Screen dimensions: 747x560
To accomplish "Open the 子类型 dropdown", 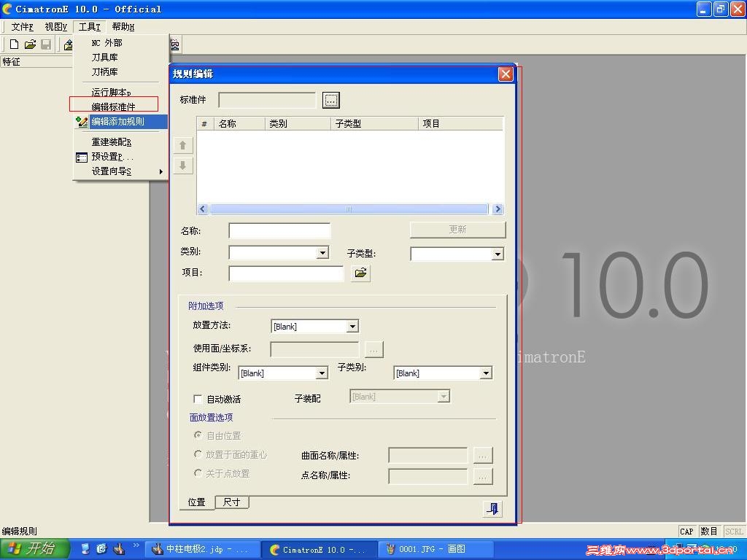I will 498,254.
